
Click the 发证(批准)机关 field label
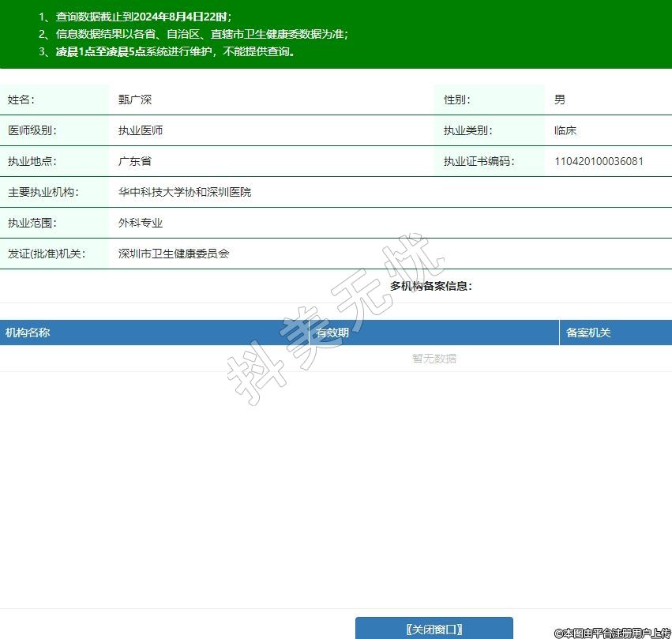pyautogui.click(x=47, y=254)
